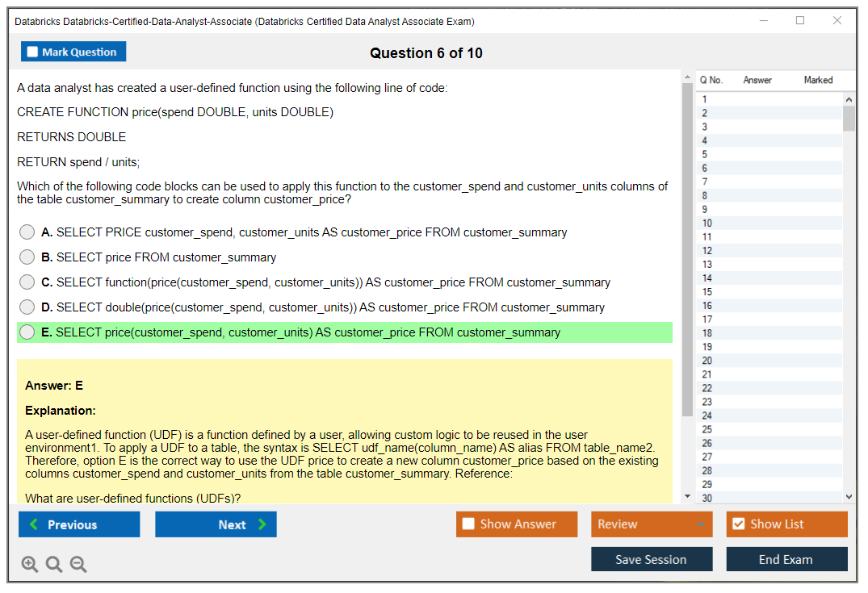The height and width of the screenshot is (593, 868).
Task: Select the middle plain magnifier icon
Action: 54,564
